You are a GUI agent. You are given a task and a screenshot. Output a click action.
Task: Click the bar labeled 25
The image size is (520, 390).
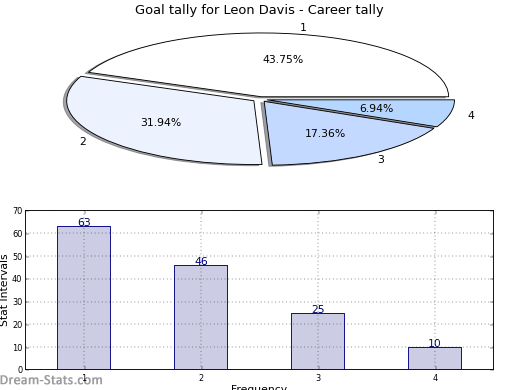(x=318, y=341)
